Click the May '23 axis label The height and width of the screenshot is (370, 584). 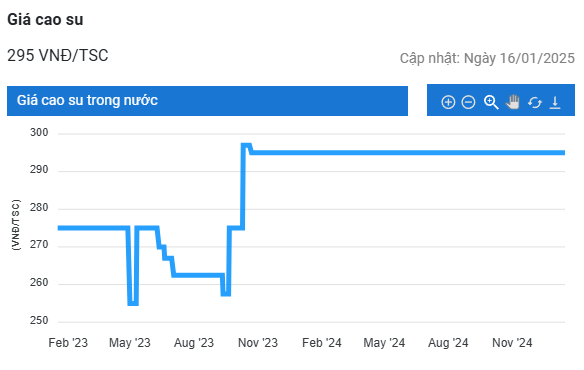coord(130,342)
